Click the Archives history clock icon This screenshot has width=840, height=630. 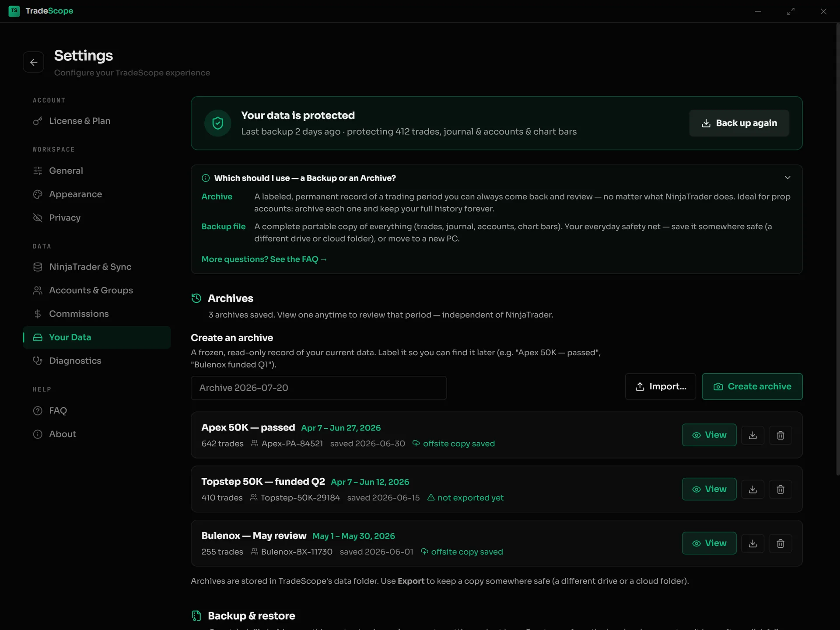pos(196,298)
